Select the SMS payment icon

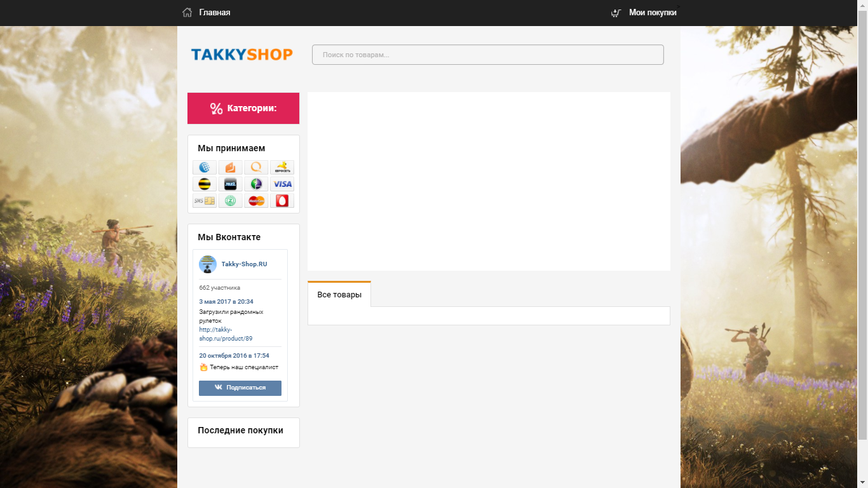205,201
